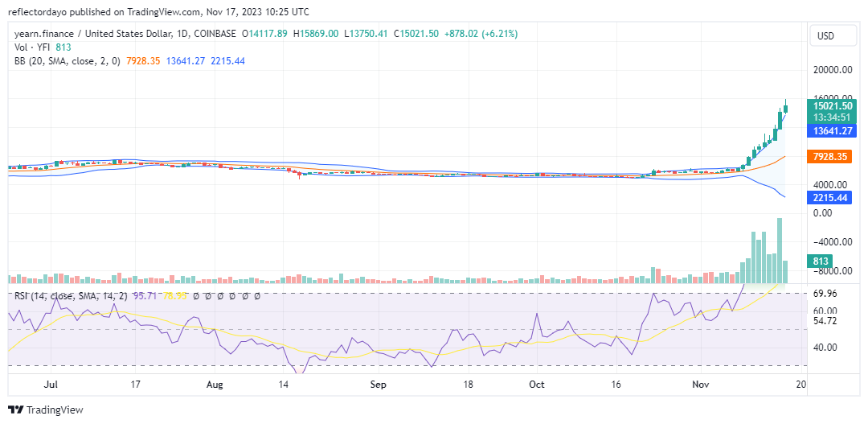Viewport: 868px width, 424px height.
Task: Click the close price C15021.50
Action: (416, 34)
